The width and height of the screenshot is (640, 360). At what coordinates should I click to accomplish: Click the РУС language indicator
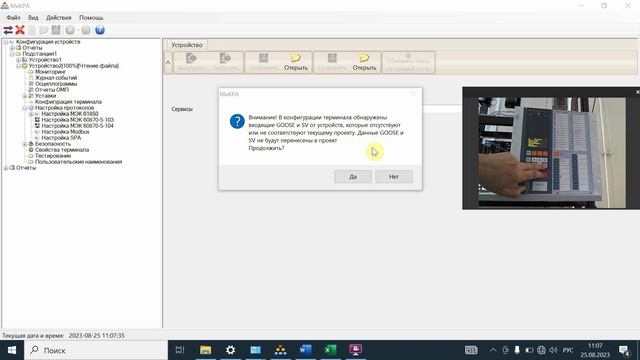(x=568, y=350)
